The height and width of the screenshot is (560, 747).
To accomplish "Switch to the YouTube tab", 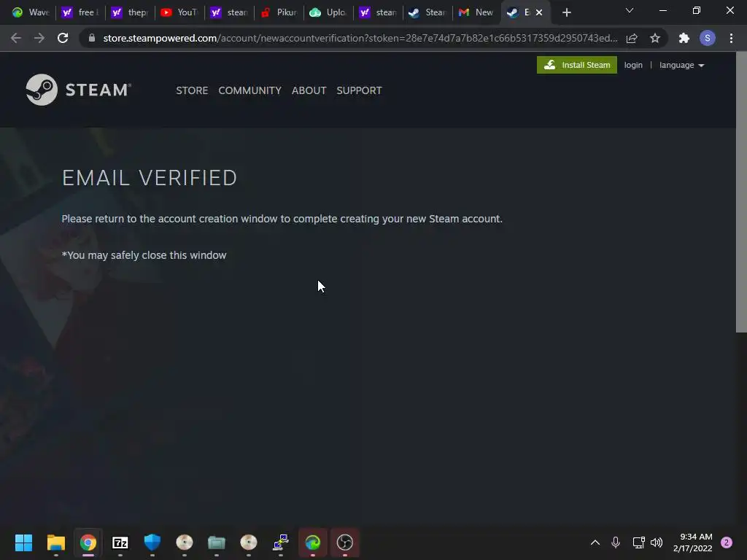I will pyautogui.click(x=179, y=12).
